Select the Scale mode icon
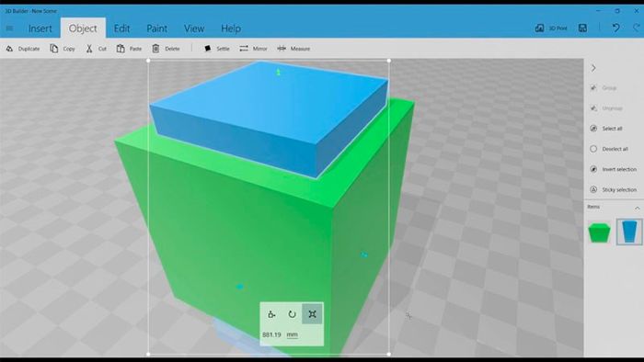This screenshot has width=644, height=362. [x=312, y=314]
